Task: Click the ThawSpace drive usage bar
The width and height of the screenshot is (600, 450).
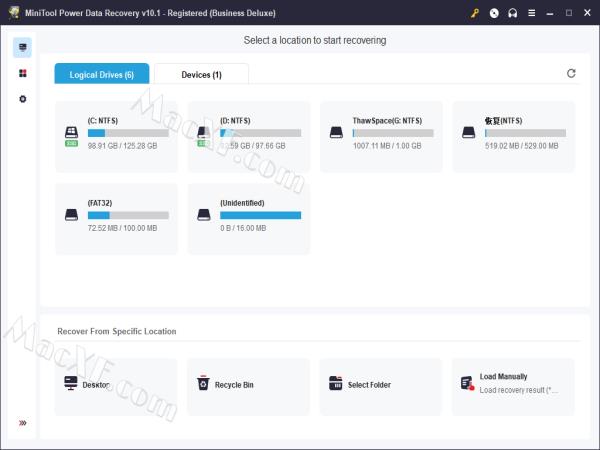Action: coord(393,133)
